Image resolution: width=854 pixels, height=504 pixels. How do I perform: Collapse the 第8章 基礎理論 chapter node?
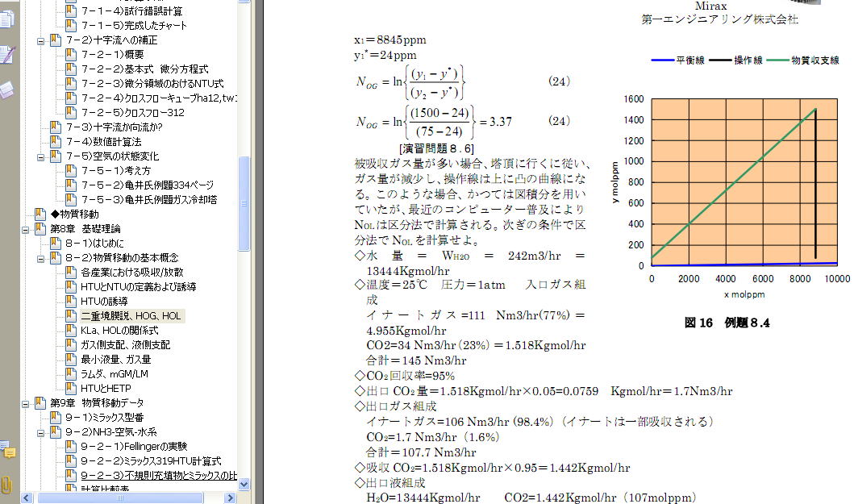pyautogui.click(x=26, y=229)
